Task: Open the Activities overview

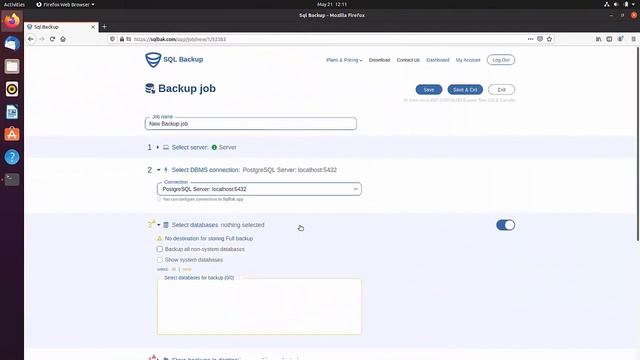Action: pos(14,4)
